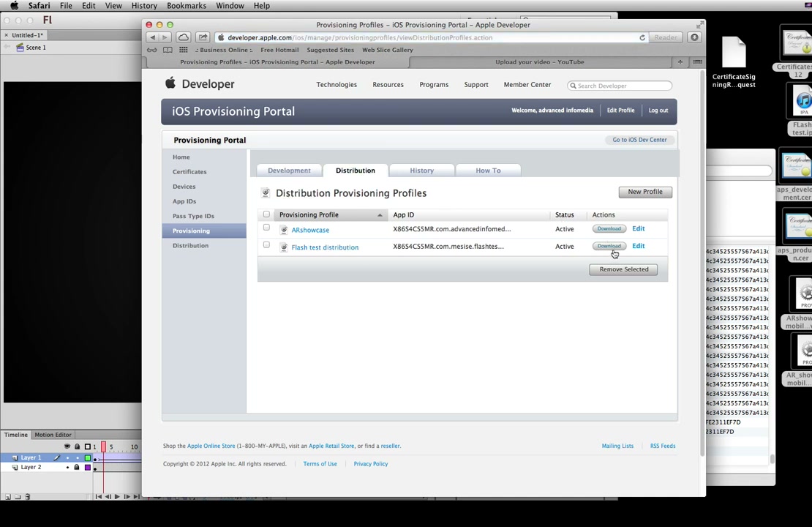Download the ARshowcase profile
Image resolution: width=812 pixels, height=527 pixels.
(609, 228)
